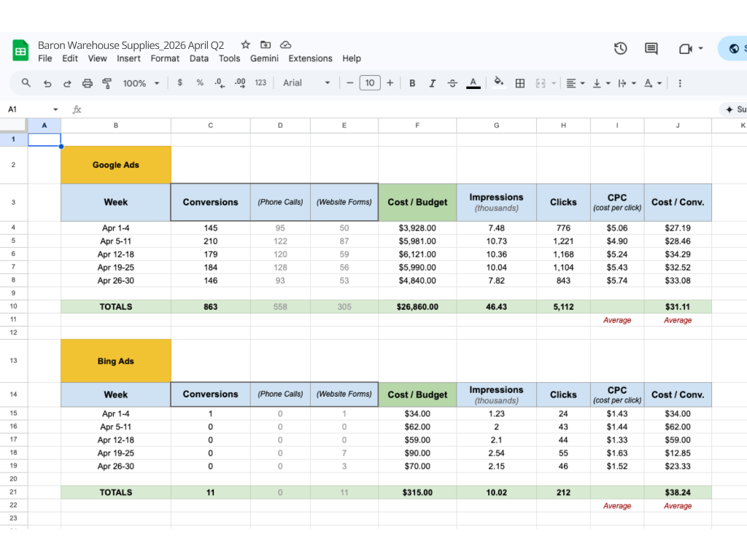
Task: Open the Arial font dropdown
Action: pyautogui.click(x=306, y=83)
